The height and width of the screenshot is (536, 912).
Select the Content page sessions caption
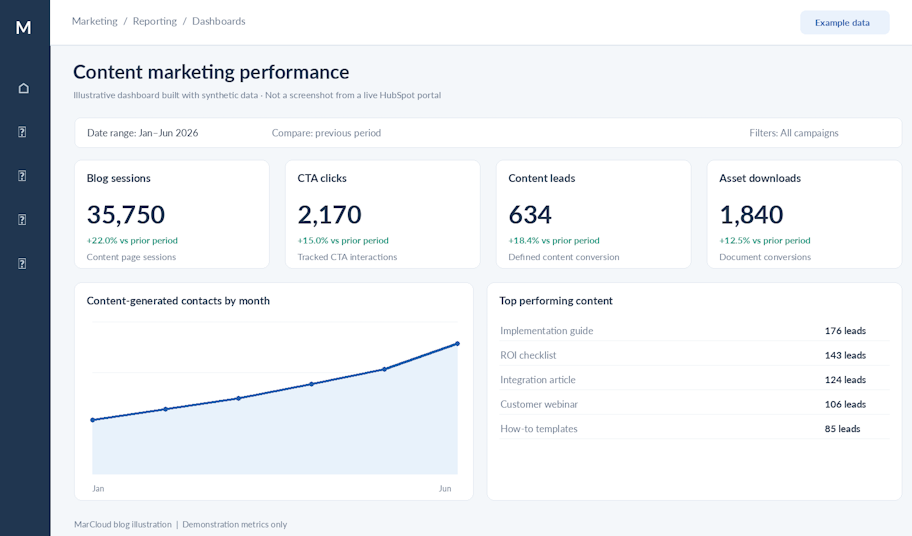(131, 257)
